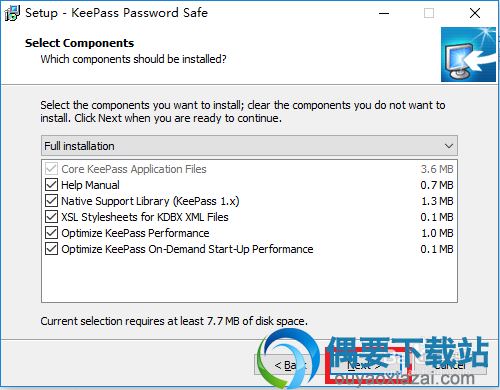The height and width of the screenshot is (390, 500).
Task: Cancel the KeePass setup
Action: pos(449,365)
